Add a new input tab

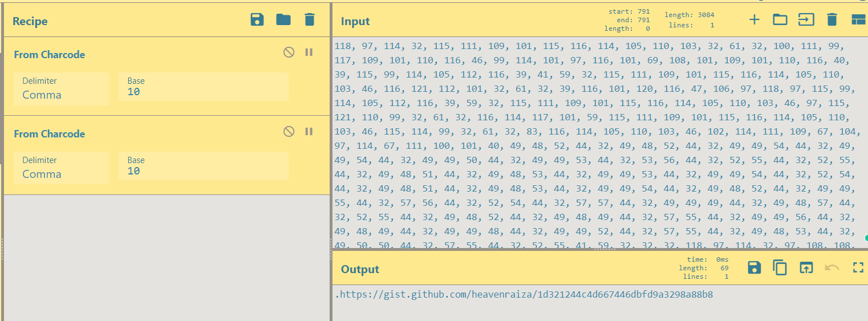[x=755, y=20]
